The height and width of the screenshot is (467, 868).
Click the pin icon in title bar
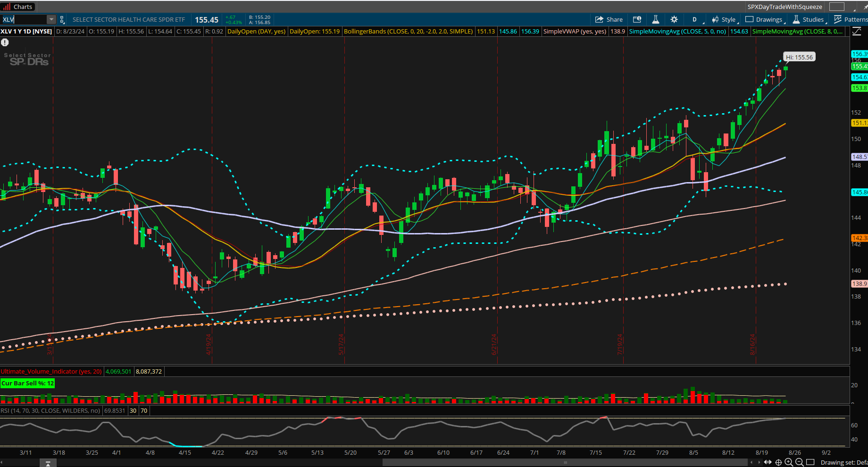tap(865, 7)
